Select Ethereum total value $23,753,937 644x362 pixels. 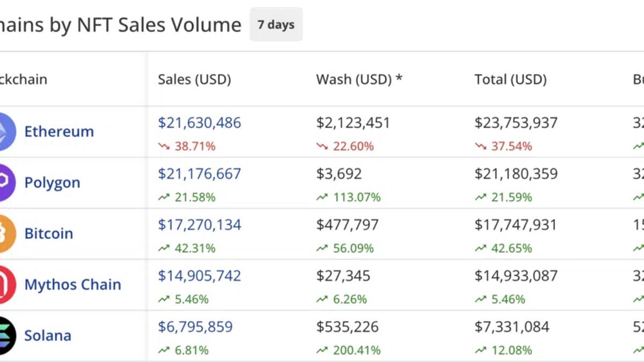point(516,123)
